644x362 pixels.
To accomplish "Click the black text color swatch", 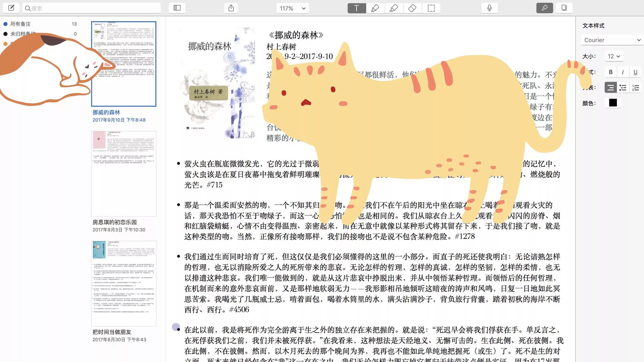I will click(x=613, y=103).
